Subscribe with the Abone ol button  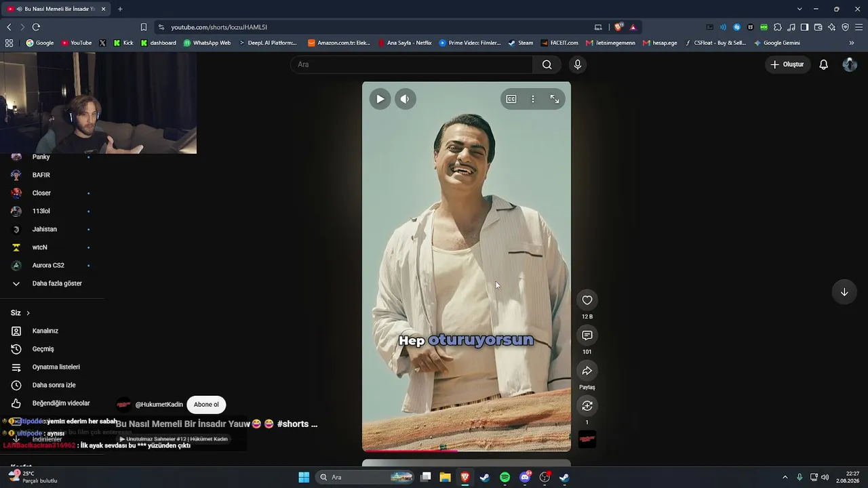click(206, 405)
